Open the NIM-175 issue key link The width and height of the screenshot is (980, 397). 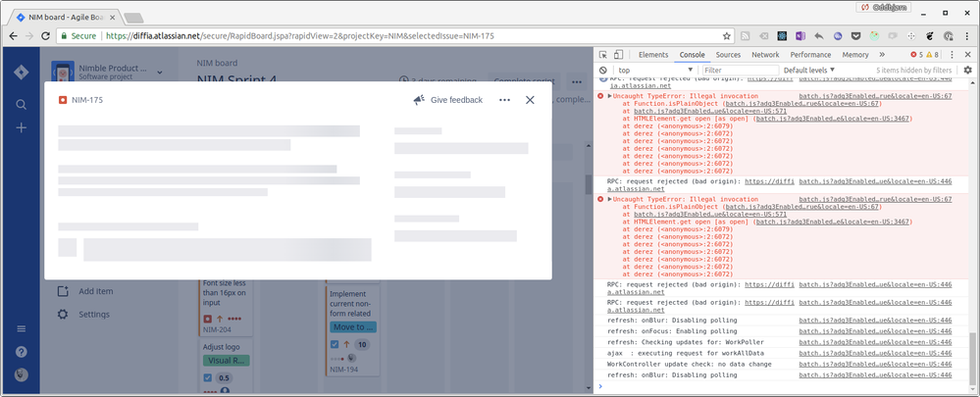(87, 100)
